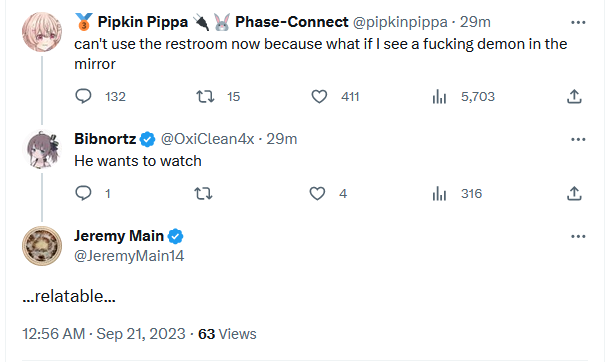This screenshot has width=606, height=362.
Task: Open the @JeremyMain14 profile link
Action: [x=129, y=256]
